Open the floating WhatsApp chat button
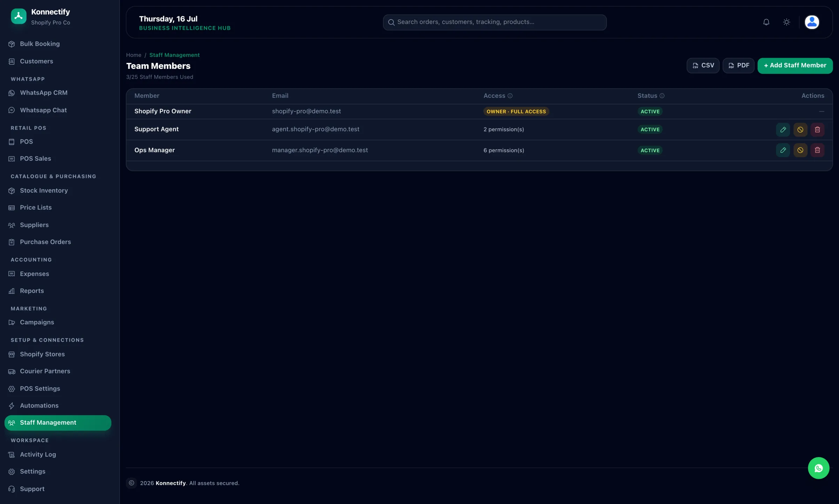The height and width of the screenshot is (504, 839). coord(818,468)
